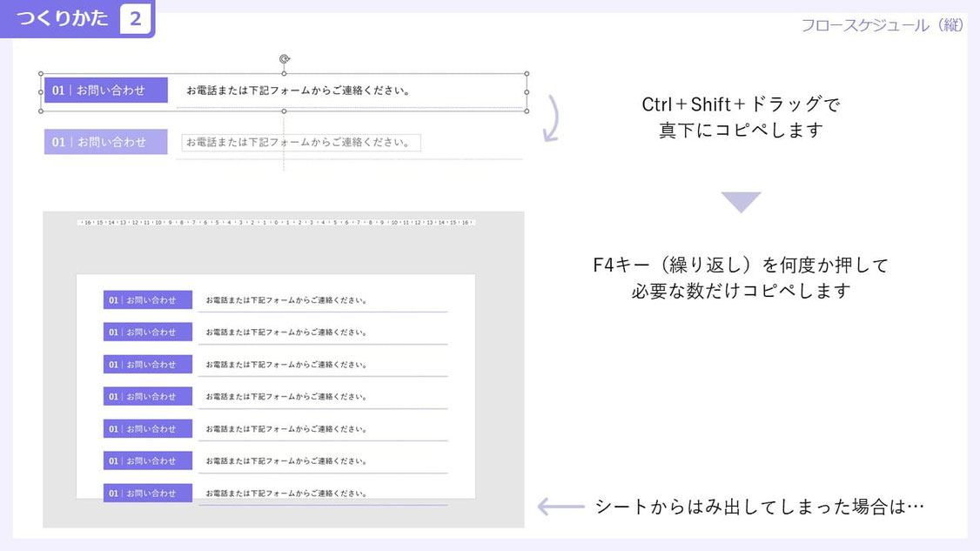
Task: Click the 'フロースケジュール（縦）' title text
Action: click(883, 25)
